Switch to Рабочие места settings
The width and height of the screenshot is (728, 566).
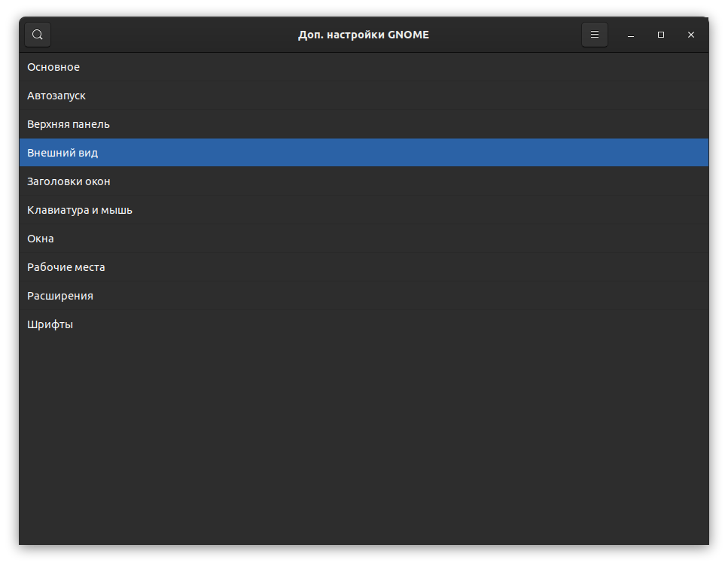coord(66,267)
